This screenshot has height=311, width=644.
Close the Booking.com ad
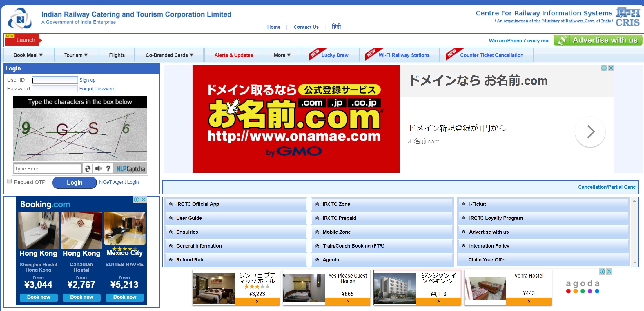coord(144,199)
